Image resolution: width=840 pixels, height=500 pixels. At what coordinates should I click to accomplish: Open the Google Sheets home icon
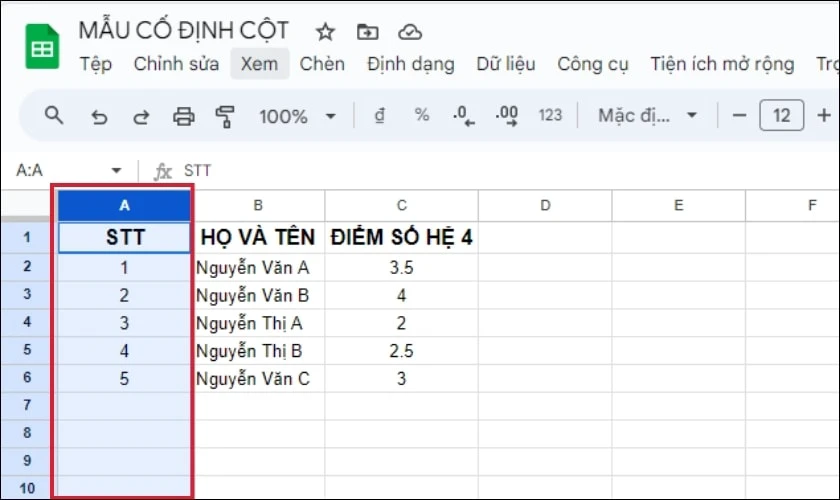pos(42,47)
